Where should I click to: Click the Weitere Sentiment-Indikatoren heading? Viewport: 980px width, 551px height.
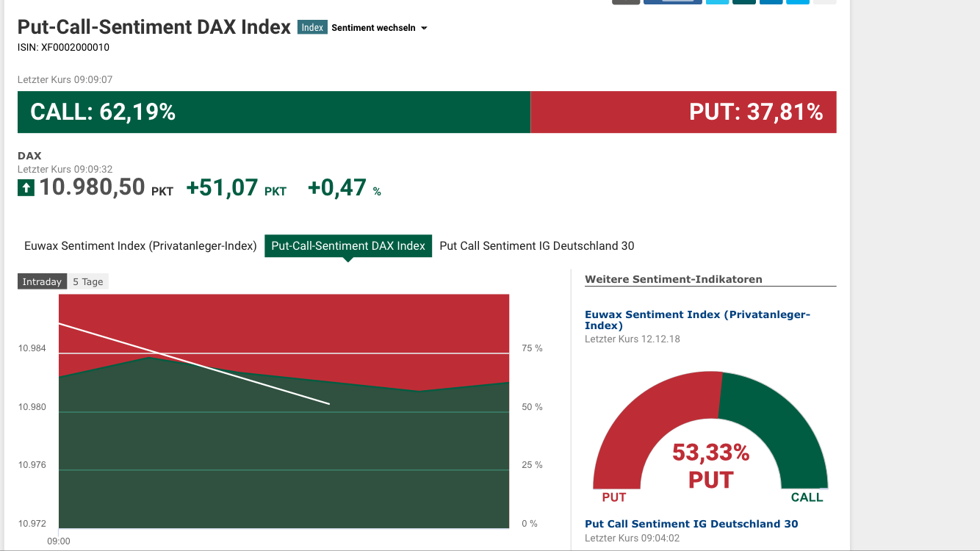click(674, 279)
